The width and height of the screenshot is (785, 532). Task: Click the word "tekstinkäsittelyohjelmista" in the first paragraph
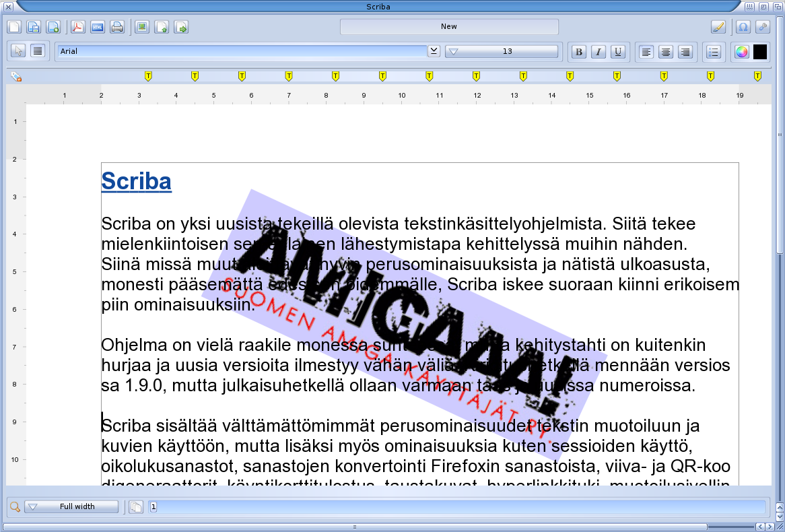[x=502, y=224]
